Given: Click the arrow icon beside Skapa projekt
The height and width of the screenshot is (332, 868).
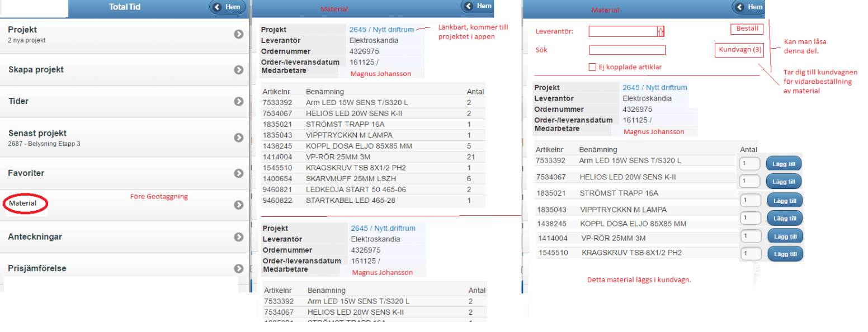Looking at the screenshot, I should [239, 70].
